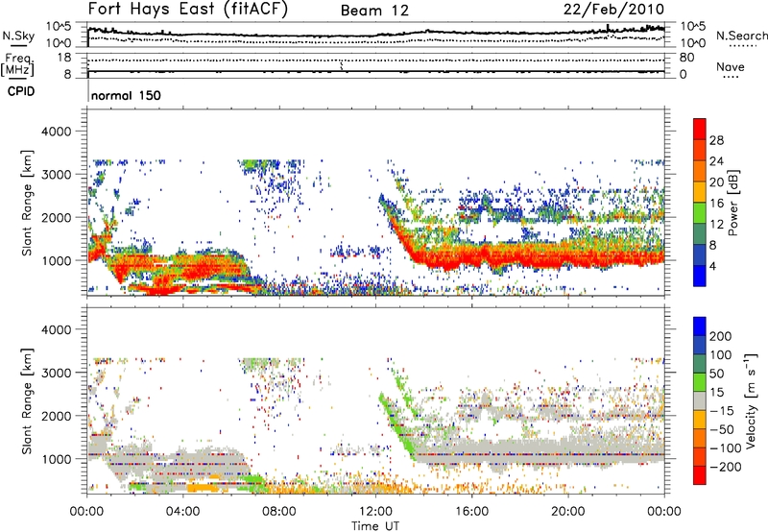Viewport: 768px width, 532px height.
Task: Click the '18' tick on frequency axis
Action: click(x=64, y=58)
